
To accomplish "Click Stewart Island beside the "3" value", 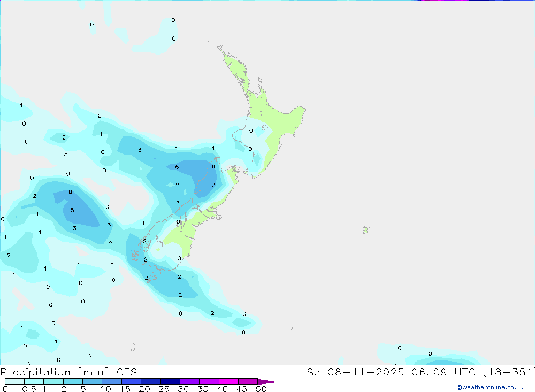I will pyautogui.click(x=152, y=276).
